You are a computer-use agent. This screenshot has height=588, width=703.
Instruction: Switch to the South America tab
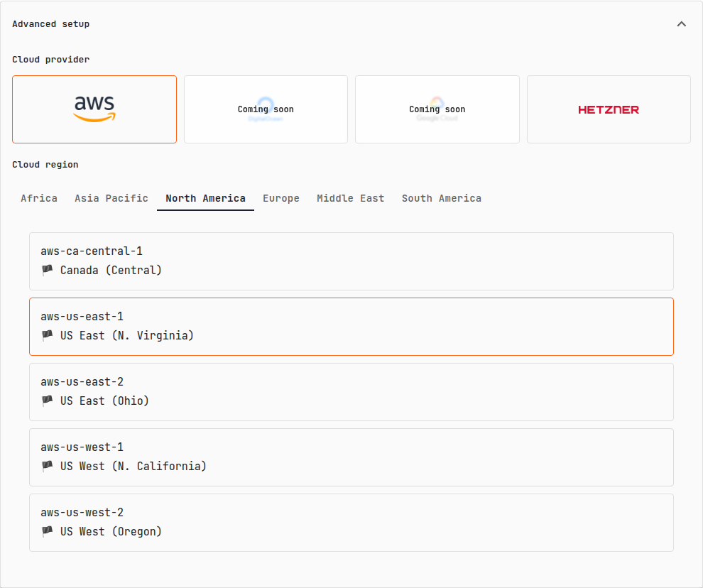point(442,198)
